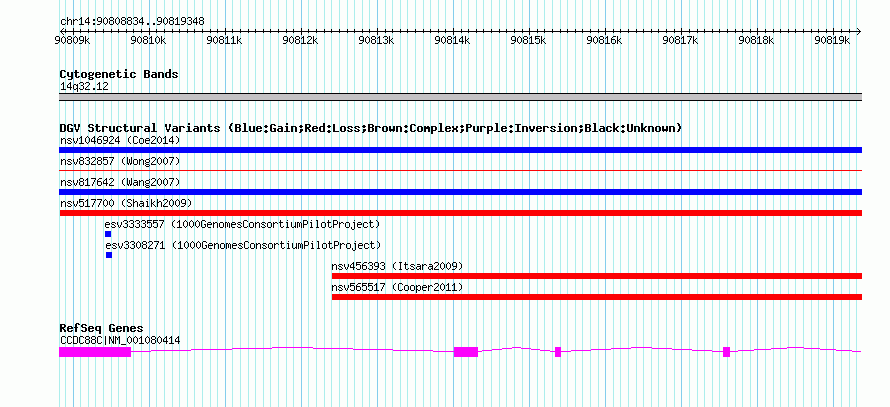Click the 90819k ruler label

coord(833,40)
